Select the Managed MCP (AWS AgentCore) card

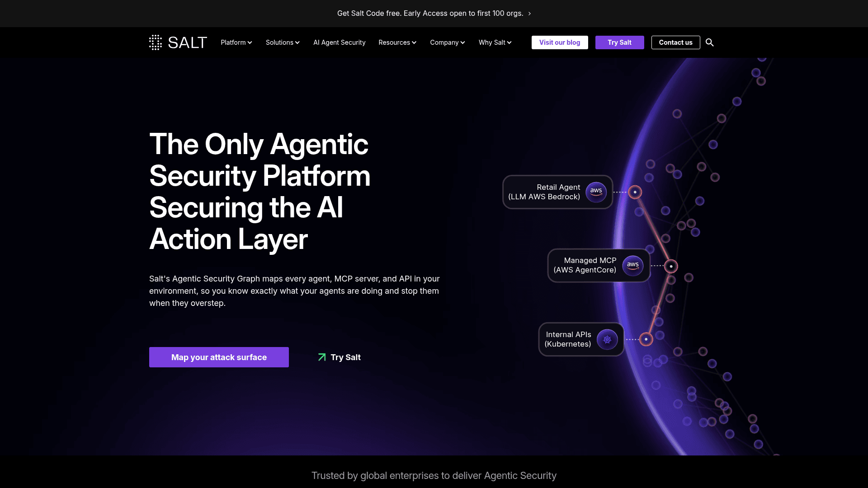click(x=599, y=266)
